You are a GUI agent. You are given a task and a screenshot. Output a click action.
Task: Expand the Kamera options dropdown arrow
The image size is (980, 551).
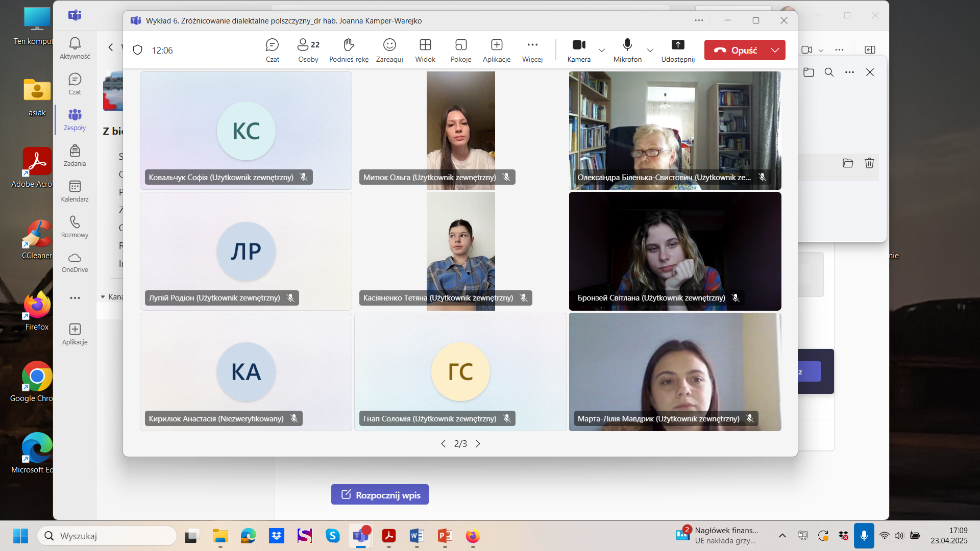tap(602, 50)
